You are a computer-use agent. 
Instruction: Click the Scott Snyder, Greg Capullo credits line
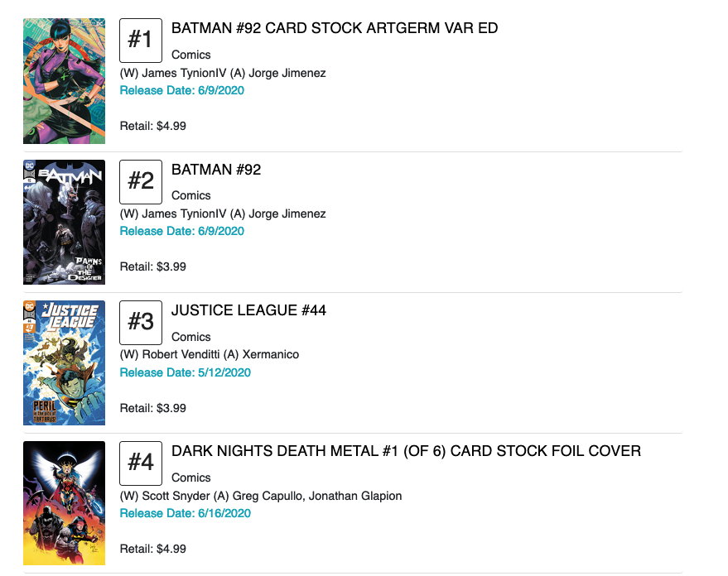coord(261,496)
